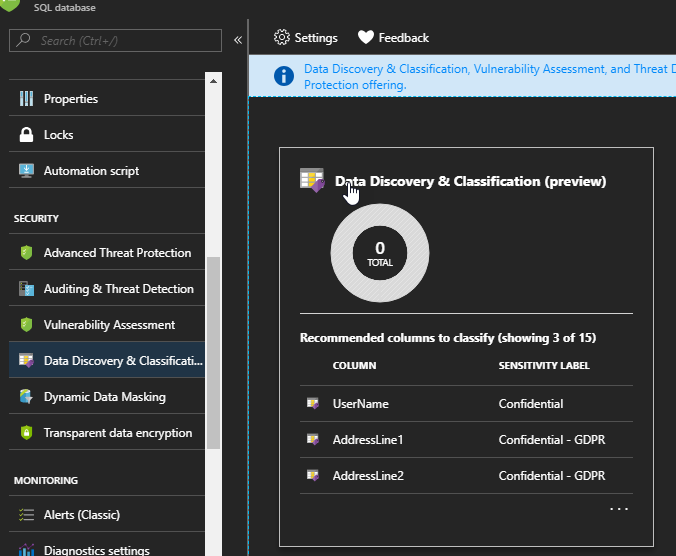
Task: Click the Advanced Threat Protection shield icon
Action: click(26, 253)
